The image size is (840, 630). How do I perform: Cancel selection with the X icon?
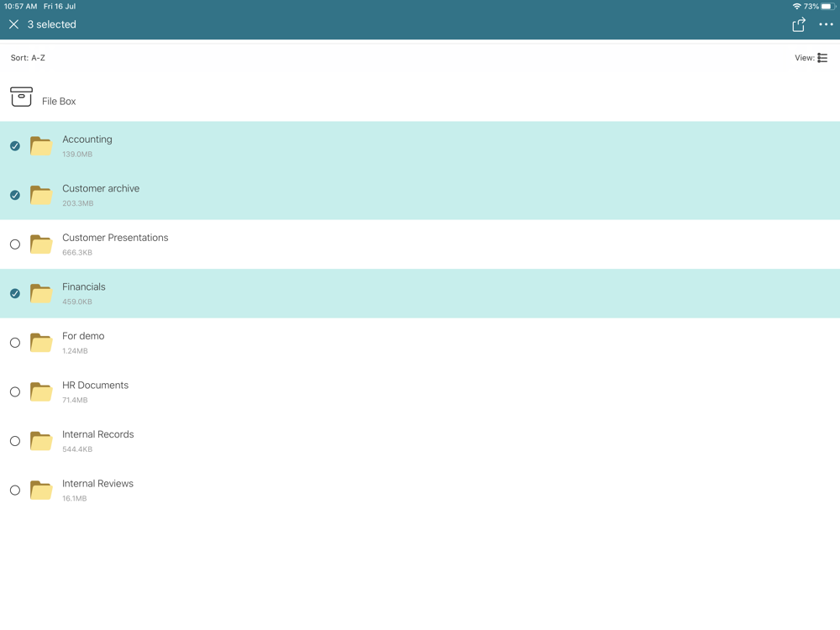14,24
